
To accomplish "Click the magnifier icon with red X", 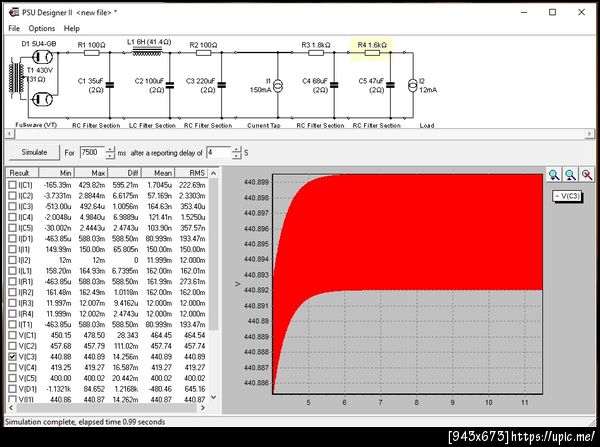I will click(587, 175).
